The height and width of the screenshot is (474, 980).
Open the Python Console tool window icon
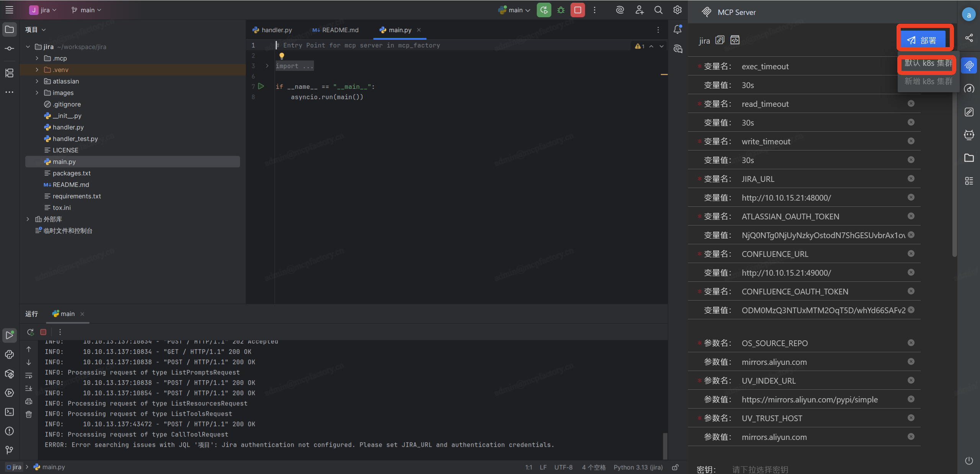click(x=9, y=355)
